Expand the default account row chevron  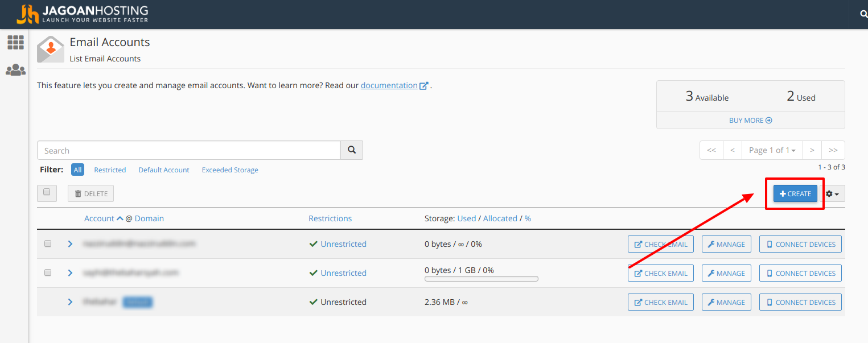pyautogui.click(x=71, y=302)
